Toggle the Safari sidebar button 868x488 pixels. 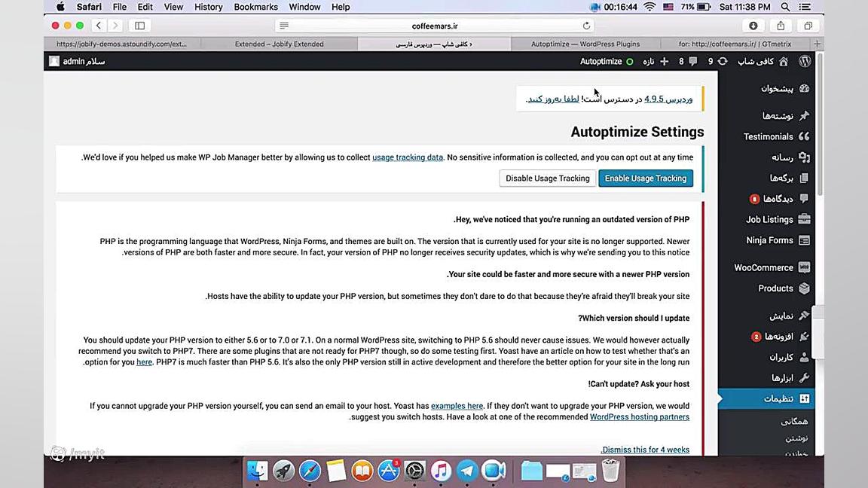tap(139, 26)
